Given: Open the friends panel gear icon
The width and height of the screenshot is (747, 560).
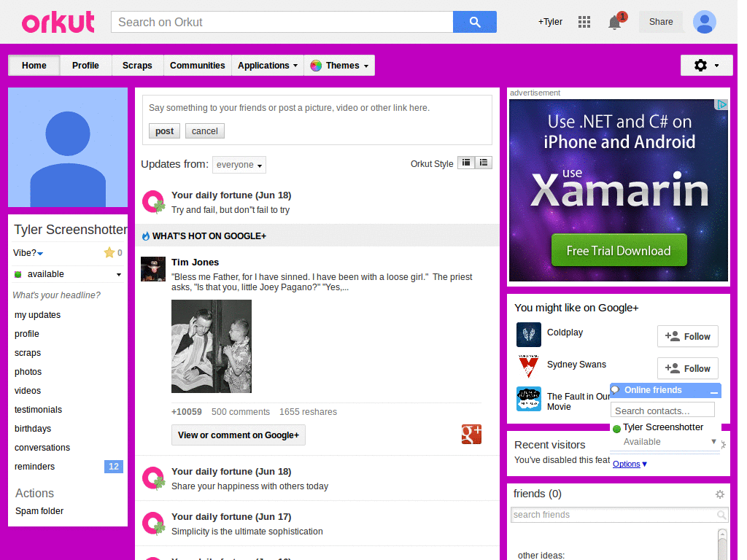Looking at the screenshot, I should click(x=720, y=494).
